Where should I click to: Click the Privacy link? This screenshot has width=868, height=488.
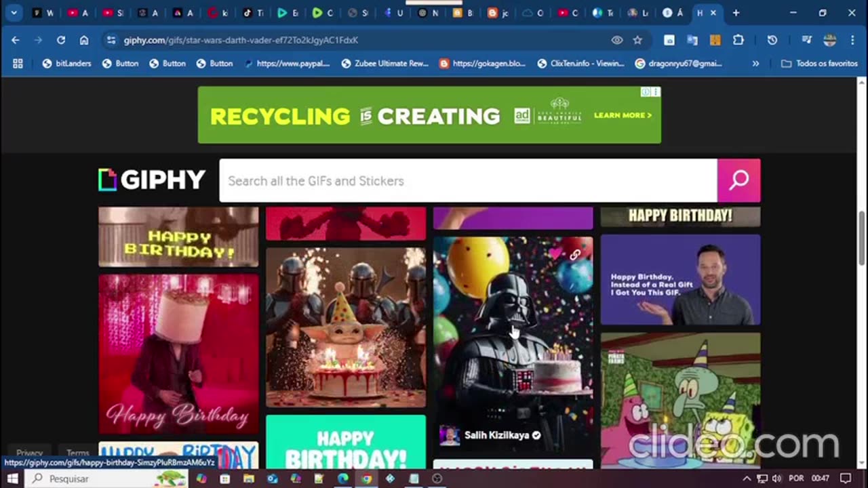29,453
